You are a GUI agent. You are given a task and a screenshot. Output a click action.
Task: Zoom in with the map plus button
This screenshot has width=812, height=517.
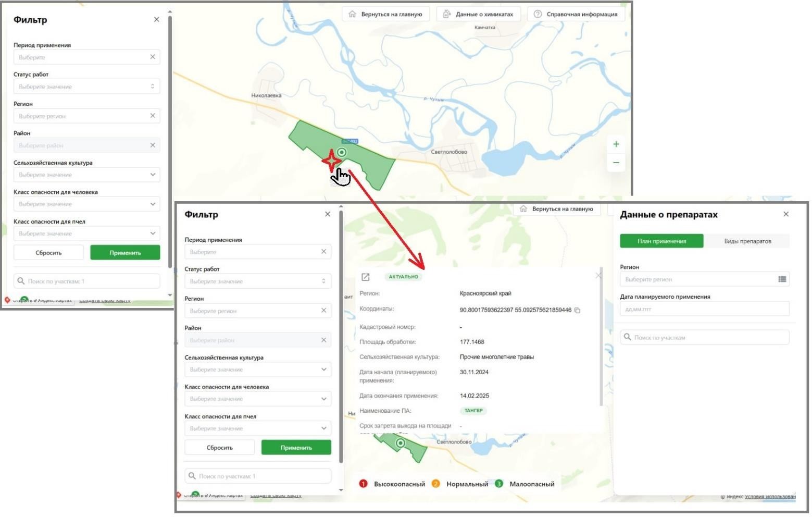click(616, 144)
